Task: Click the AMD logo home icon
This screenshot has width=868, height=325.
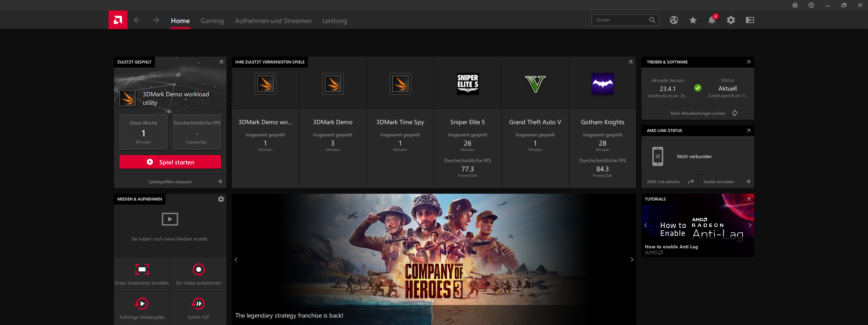Action: coord(118,20)
